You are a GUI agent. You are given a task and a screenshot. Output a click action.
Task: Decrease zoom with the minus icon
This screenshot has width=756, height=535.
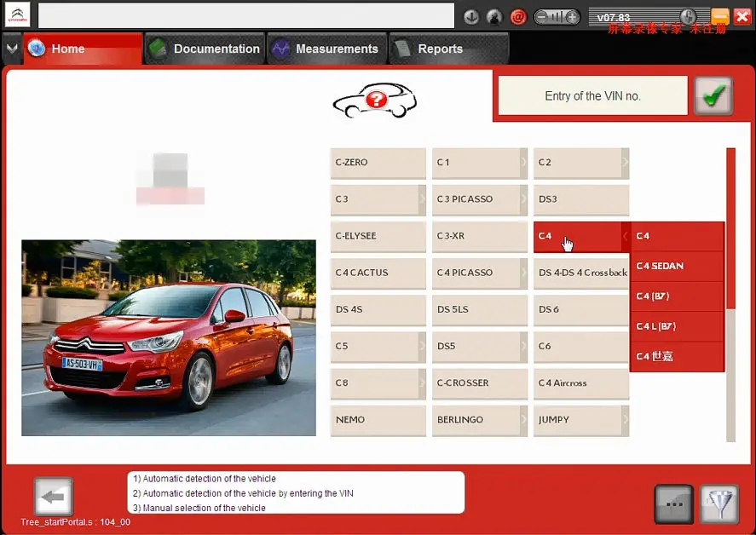[542, 17]
